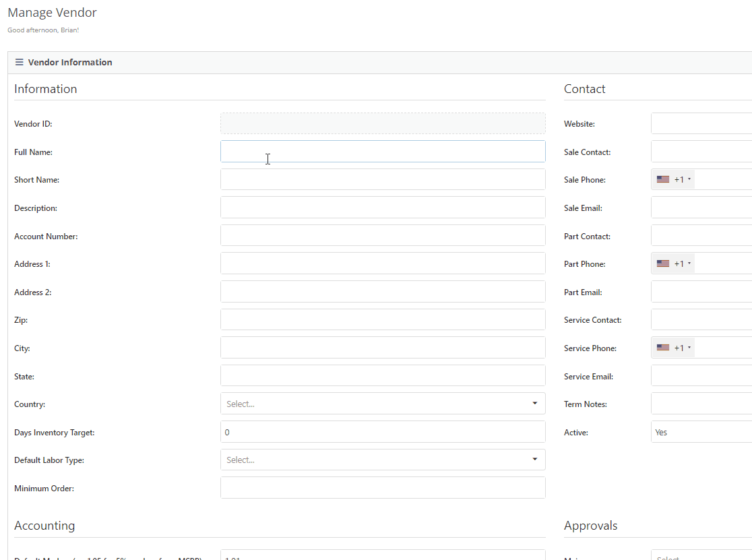Click the Days Inventory Target field
Viewport: 752px width, 560px height.
click(383, 432)
